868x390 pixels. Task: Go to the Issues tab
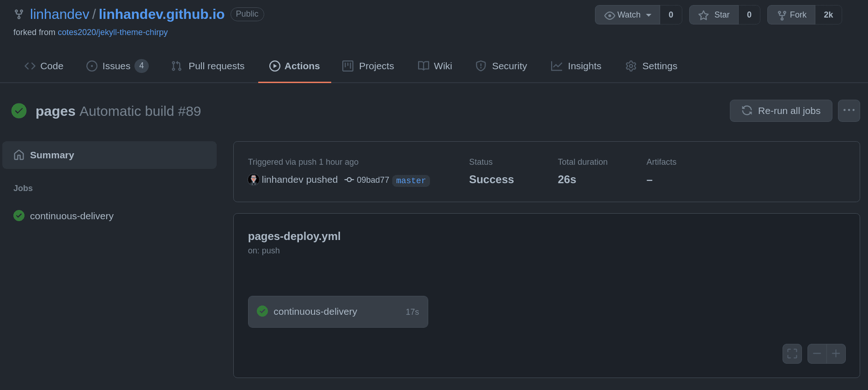117,66
